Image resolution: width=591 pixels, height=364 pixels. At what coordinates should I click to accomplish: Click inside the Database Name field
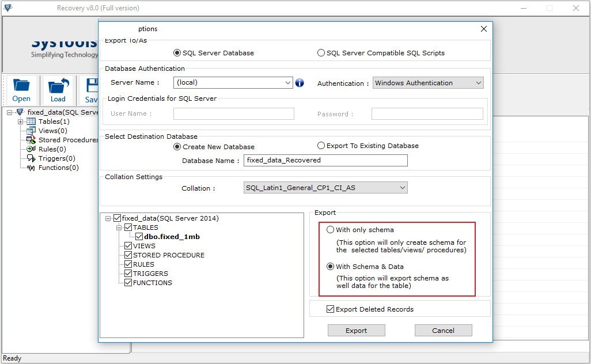[325, 160]
